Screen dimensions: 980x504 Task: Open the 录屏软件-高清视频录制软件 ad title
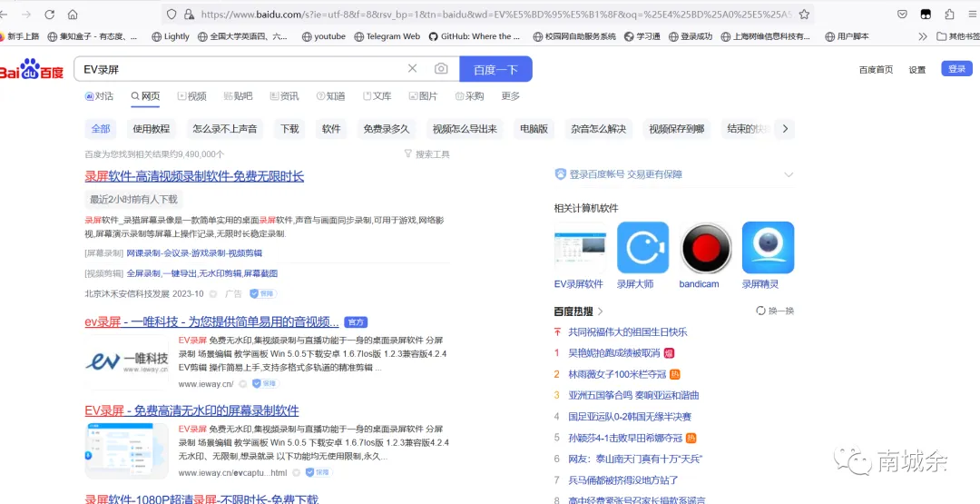coord(194,176)
